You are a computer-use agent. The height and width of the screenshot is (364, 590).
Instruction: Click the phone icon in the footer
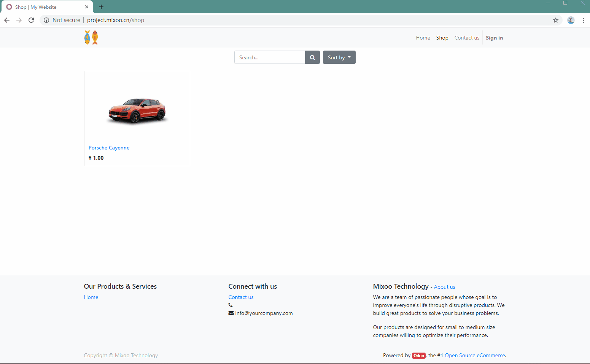click(231, 305)
